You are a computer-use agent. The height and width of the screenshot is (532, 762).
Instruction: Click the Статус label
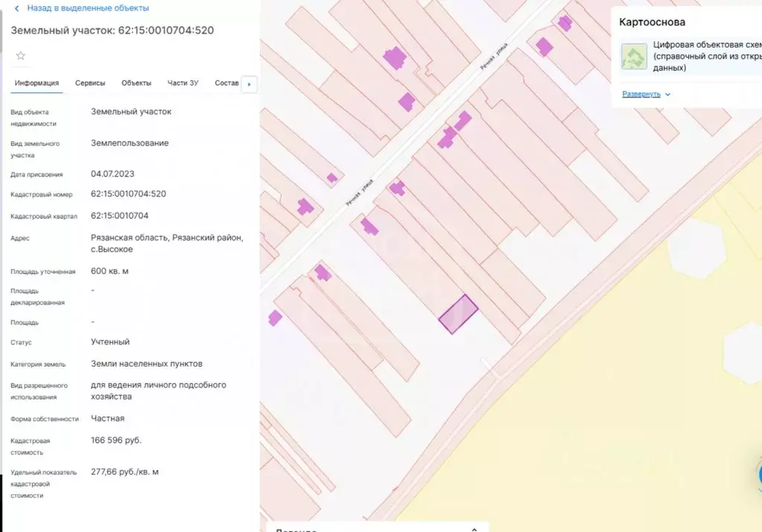[21, 342]
